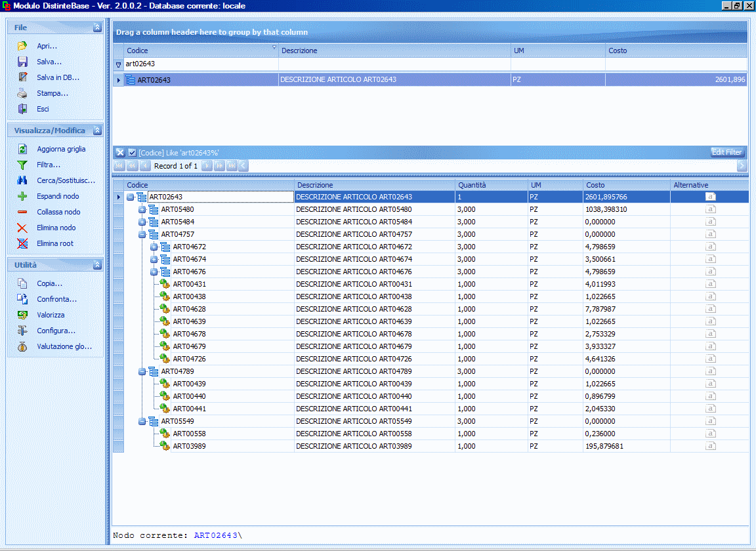Viewport: 756px width, 551px height.
Task: Click the Collassa nodo minus icon
Action: click(22, 212)
